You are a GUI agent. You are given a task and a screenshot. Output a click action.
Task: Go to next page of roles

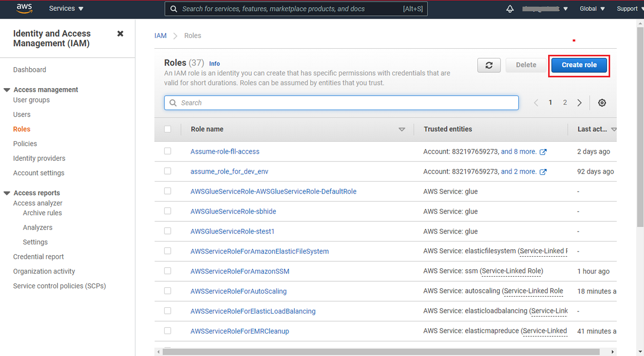[x=579, y=103]
